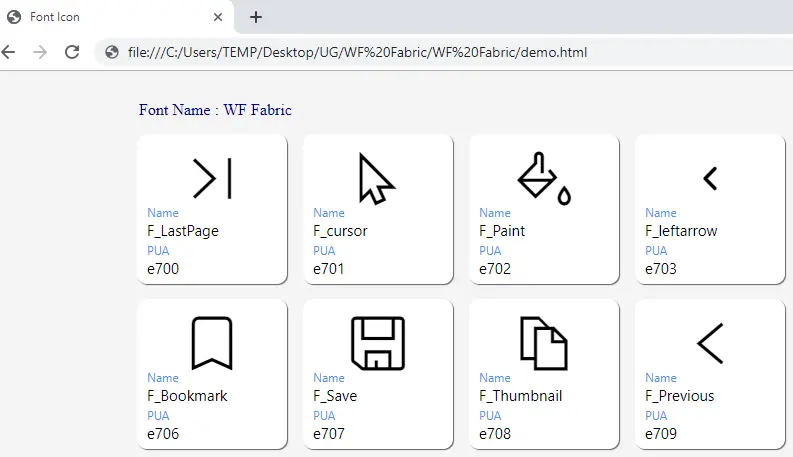This screenshot has width=793, height=457.
Task: Click the 'e702' PUA code
Action: coord(495,268)
